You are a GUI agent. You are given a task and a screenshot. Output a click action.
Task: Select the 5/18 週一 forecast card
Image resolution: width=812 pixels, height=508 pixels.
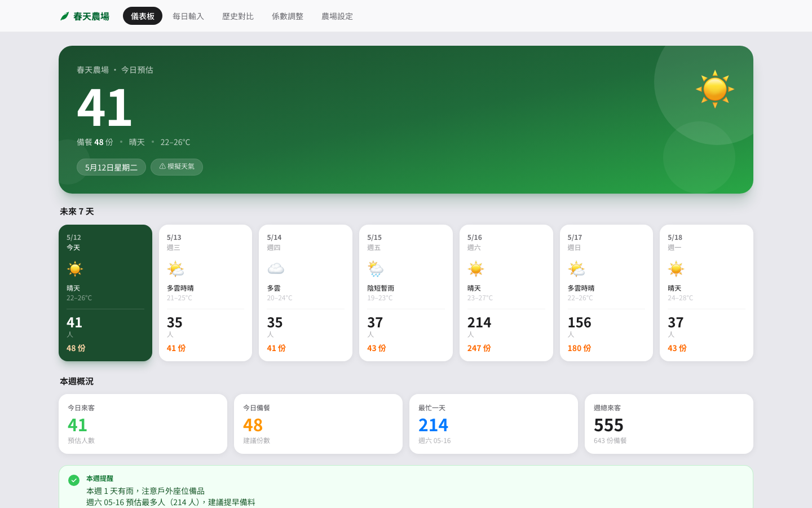pos(707,293)
